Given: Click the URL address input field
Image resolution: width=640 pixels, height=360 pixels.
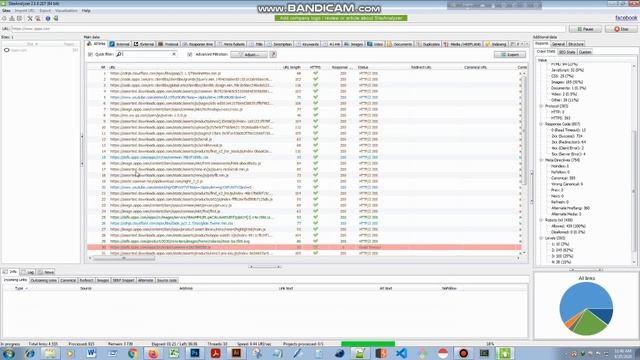Looking at the screenshot, I should point(288,29).
